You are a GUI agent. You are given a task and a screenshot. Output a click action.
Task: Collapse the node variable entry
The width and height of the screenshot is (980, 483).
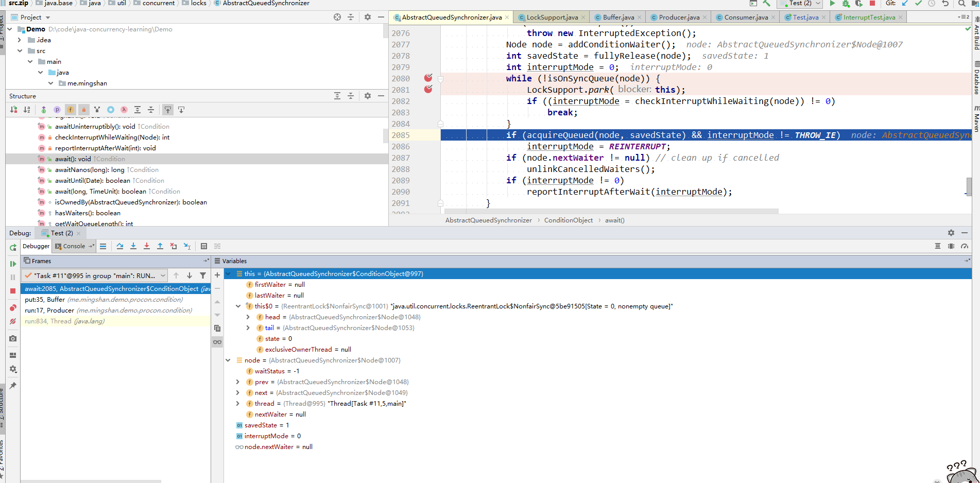(x=228, y=360)
